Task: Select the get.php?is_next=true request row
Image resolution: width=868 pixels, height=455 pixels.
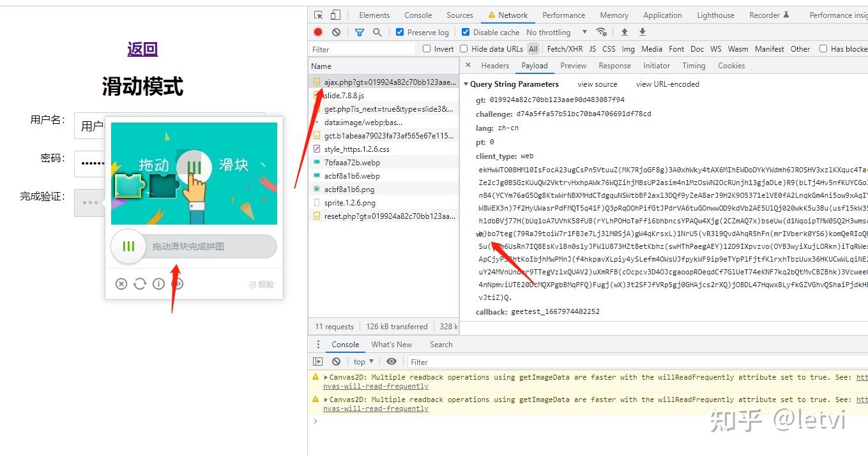Action: [x=383, y=109]
